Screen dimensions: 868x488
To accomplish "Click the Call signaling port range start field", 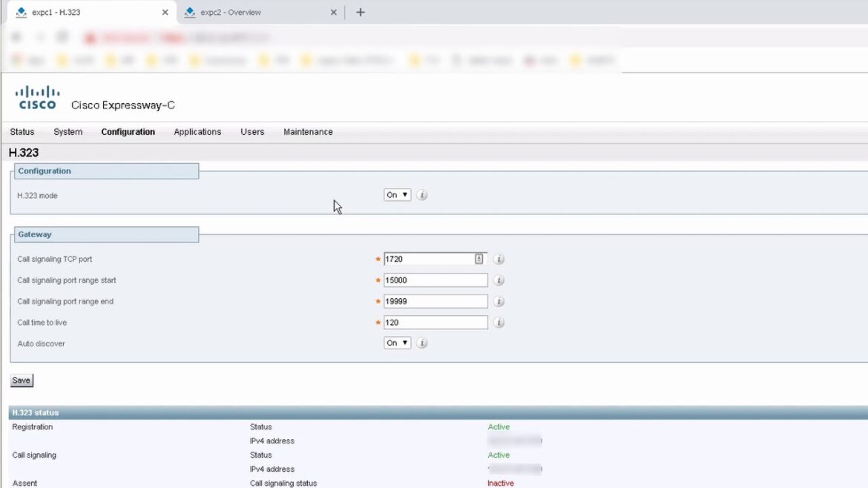I will tap(435, 280).
